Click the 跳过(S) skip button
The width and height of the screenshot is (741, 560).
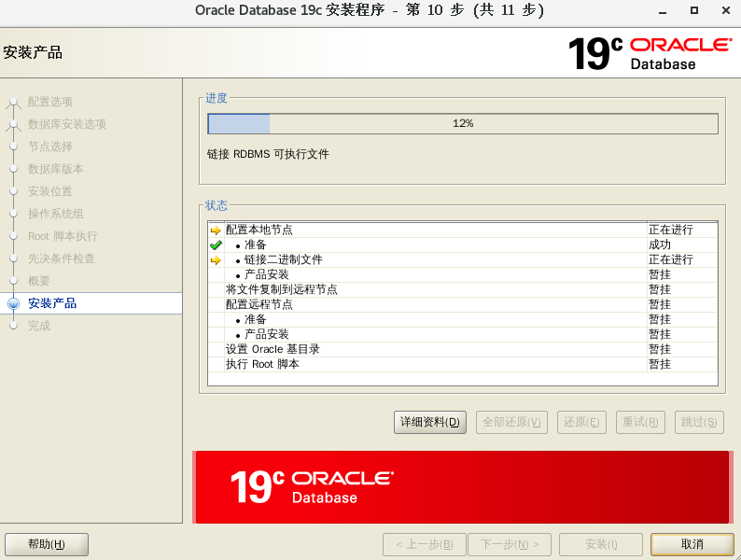click(x=699, y=422)
